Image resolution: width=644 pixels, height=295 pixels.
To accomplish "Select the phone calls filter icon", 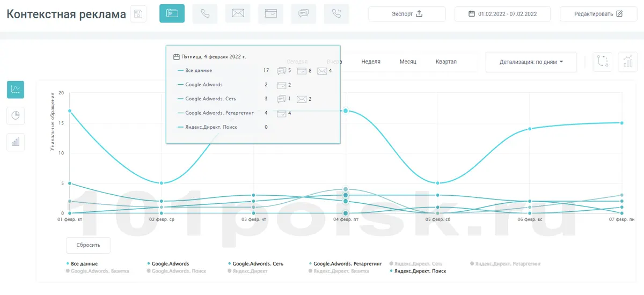I will [205, 14].
